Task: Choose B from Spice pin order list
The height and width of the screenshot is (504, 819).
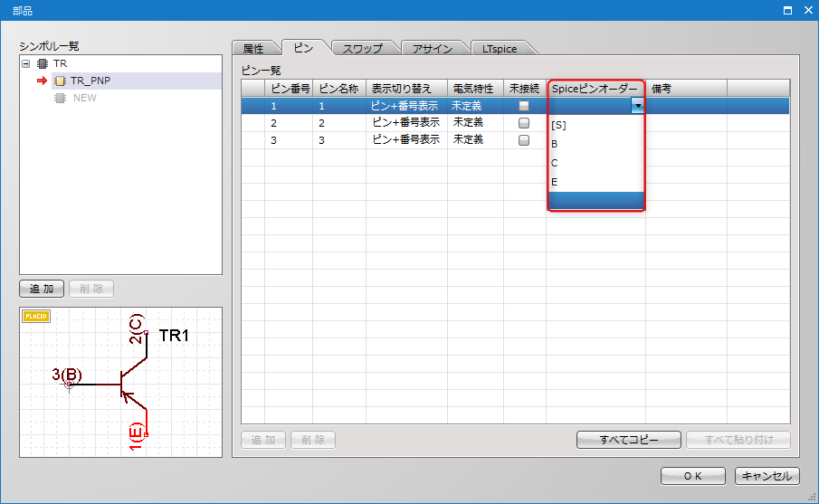Action: pyautogui.click(x=596, y=144)
